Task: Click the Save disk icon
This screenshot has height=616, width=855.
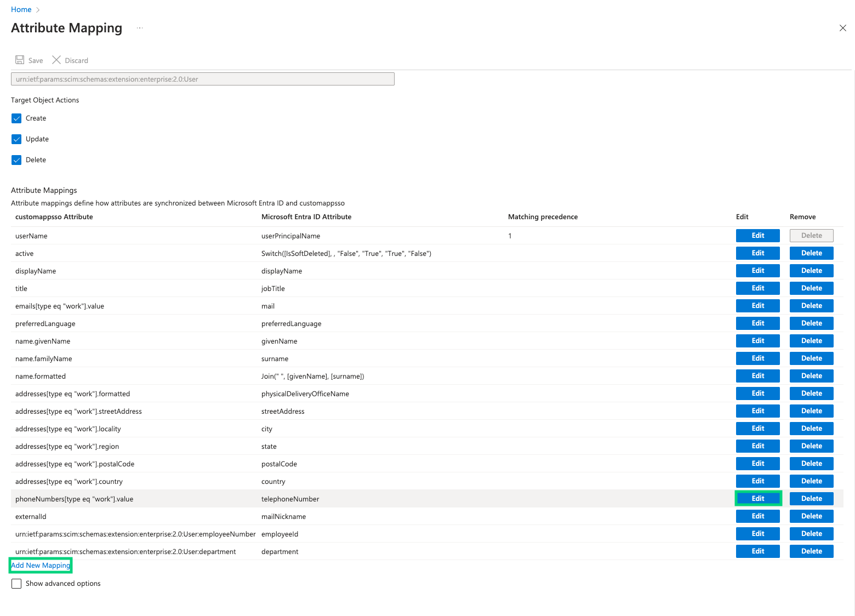Action: coord(20,60)
